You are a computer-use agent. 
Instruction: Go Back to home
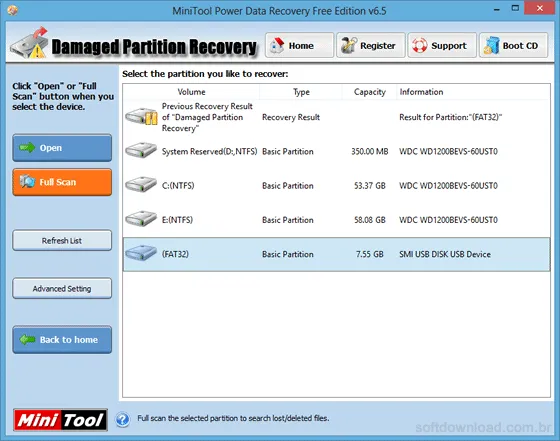point(62,340)
